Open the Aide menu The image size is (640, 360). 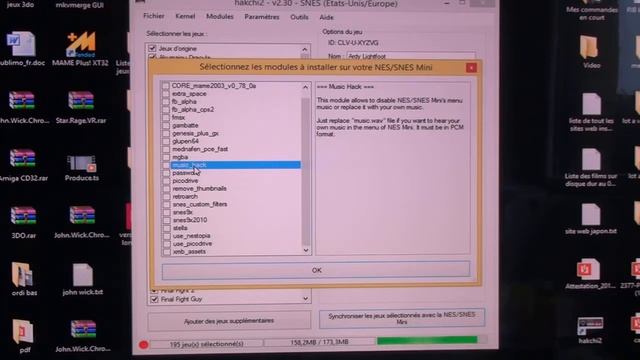326,17
